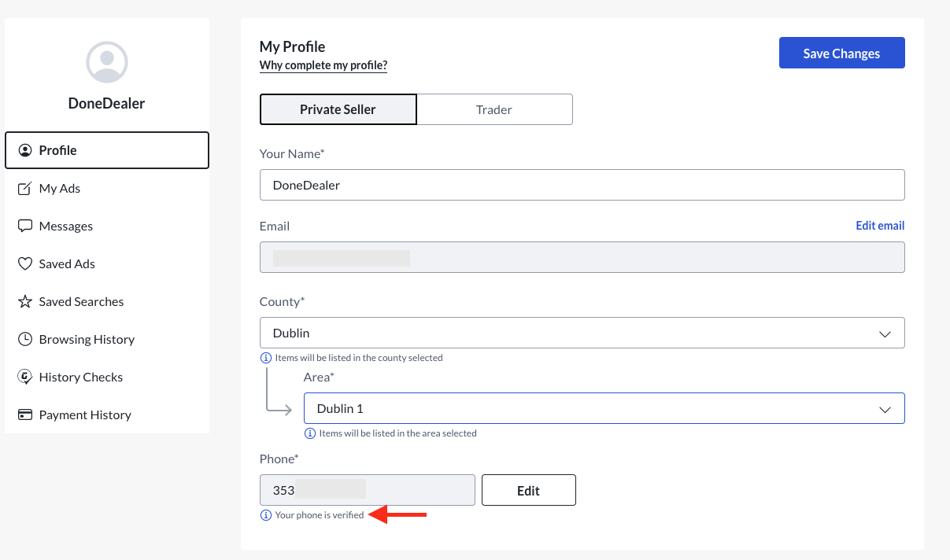
Task: Open the Profile sidebar menu item
Action: [107, 150]
